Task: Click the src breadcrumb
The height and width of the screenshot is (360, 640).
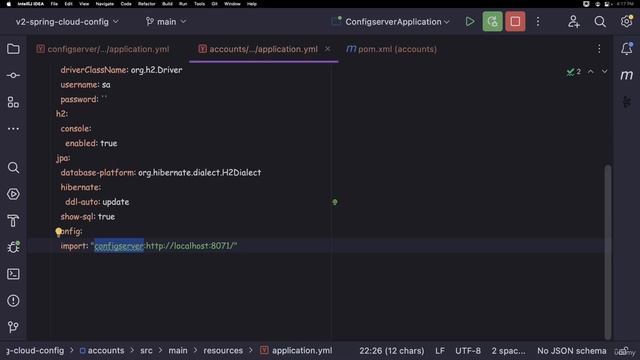Action: [x=146, y=351]
